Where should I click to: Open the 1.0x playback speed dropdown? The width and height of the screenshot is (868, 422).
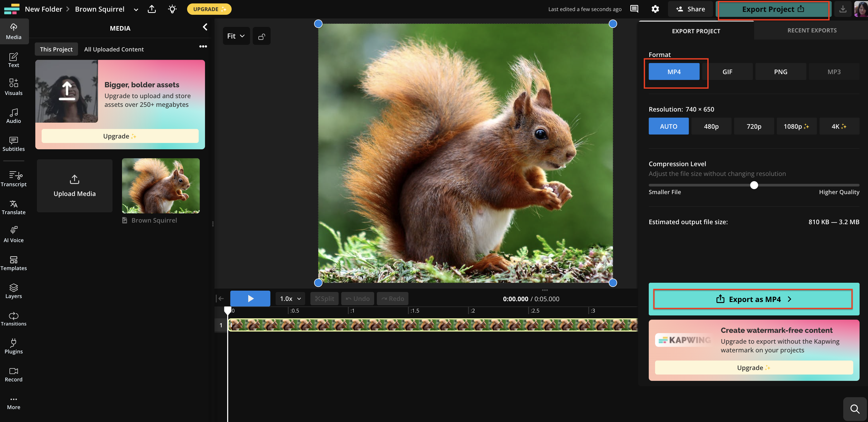coord(290,299)
